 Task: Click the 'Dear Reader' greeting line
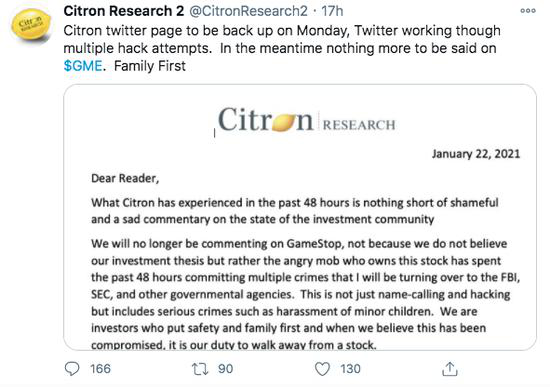pos(125,178)
